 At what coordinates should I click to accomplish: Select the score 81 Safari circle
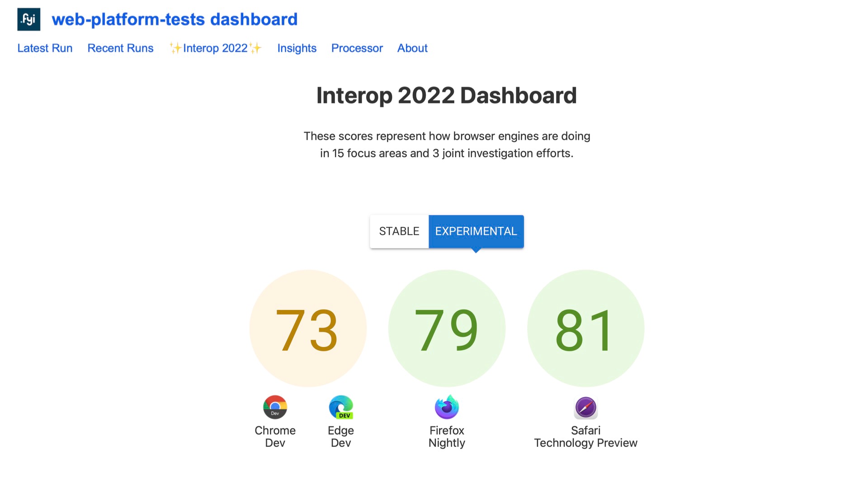[585, 328]
